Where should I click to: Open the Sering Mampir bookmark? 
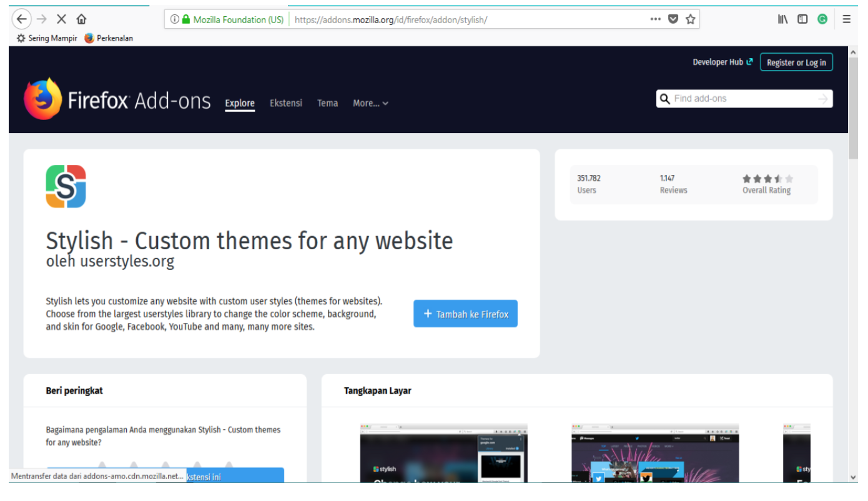[47, 38]
